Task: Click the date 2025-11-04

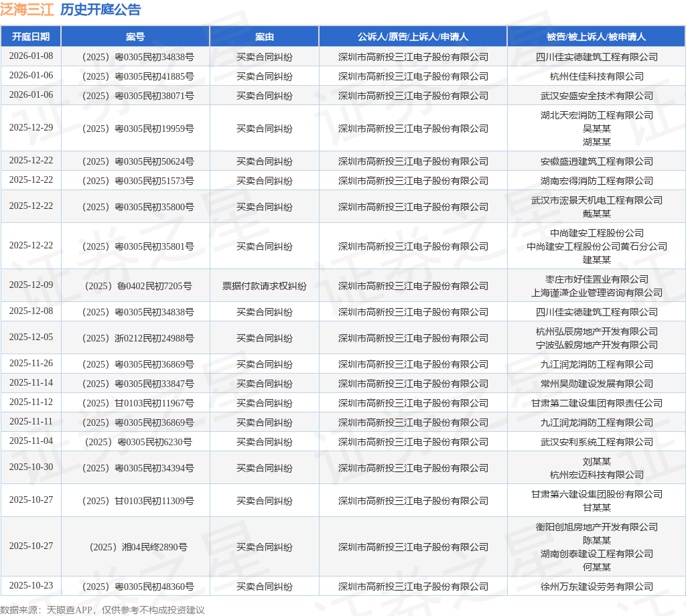Action: point(31,441)
